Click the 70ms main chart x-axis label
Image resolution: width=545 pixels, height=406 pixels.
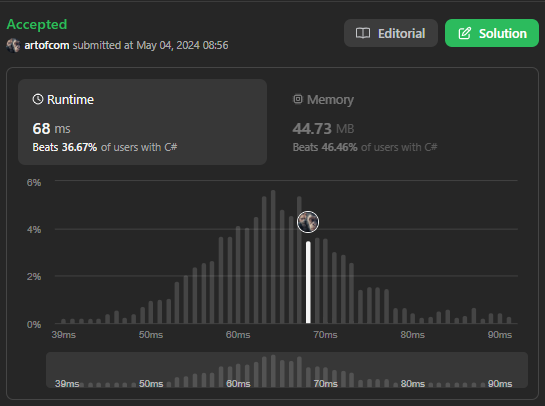tap(325, 335)
